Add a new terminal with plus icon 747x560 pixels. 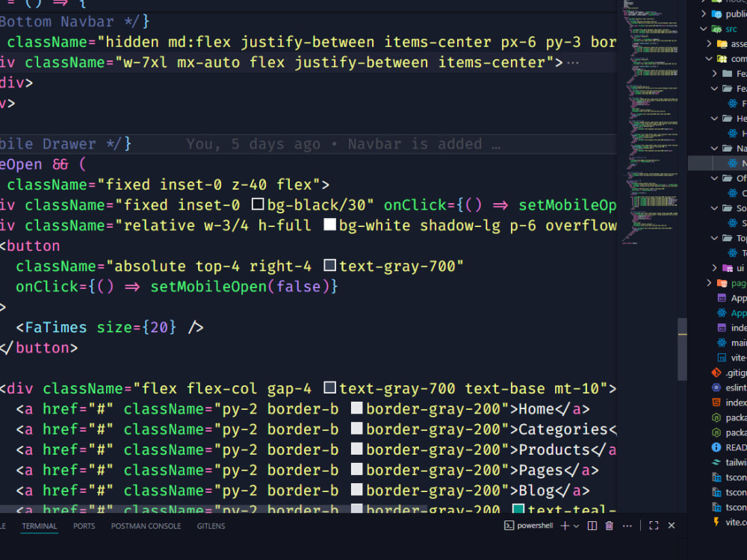pos(565,526)
